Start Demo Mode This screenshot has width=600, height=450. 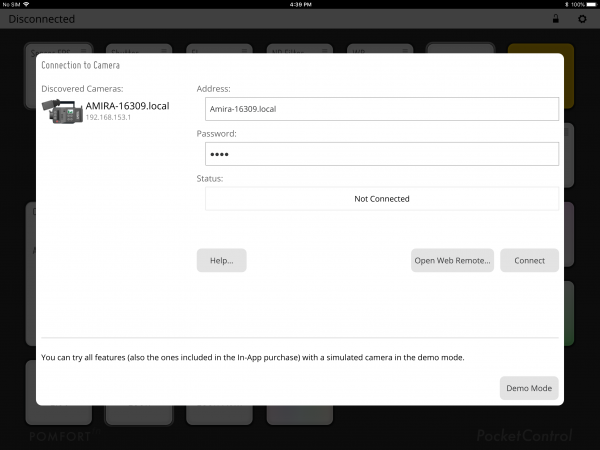pyautogui.click(x=529, y=388)
